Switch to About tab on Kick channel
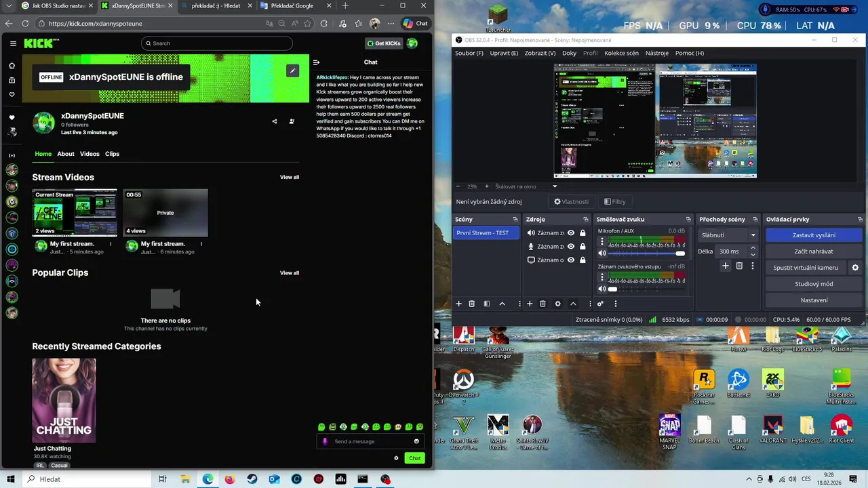This screenshot has width=868, height=488. coord(66,154)
